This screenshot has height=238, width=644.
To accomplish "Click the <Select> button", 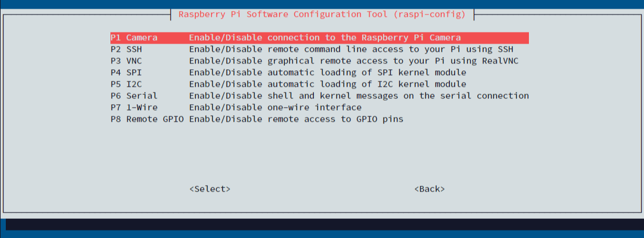I will (x=210, y=190).
